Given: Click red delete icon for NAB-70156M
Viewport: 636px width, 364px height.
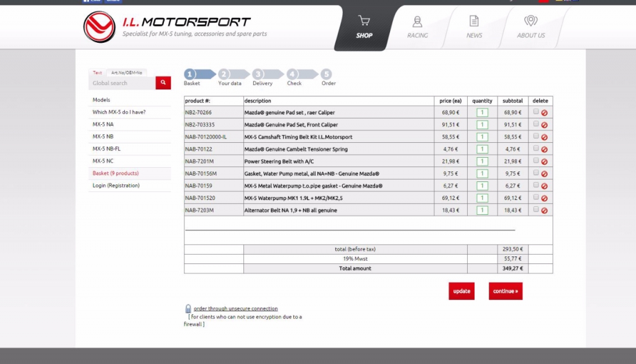Looking at the screenshot, I should (x=544, y=174).
